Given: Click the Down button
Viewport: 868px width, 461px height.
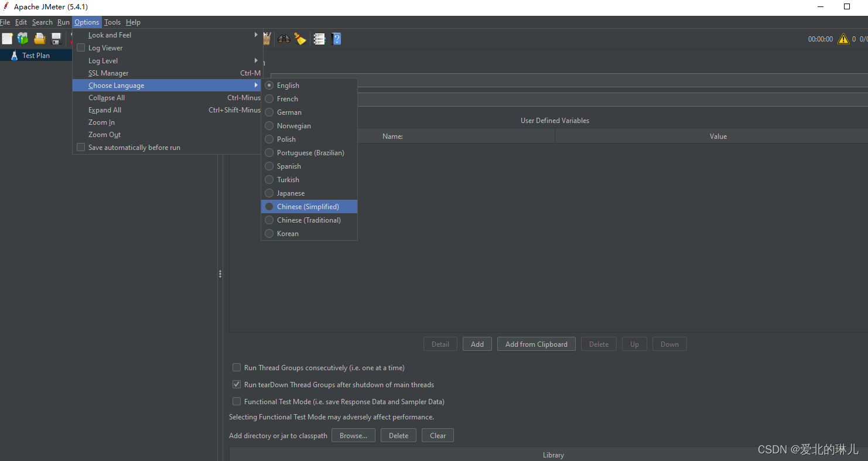Looking at the screenshot, I should [x=669, y=344].
